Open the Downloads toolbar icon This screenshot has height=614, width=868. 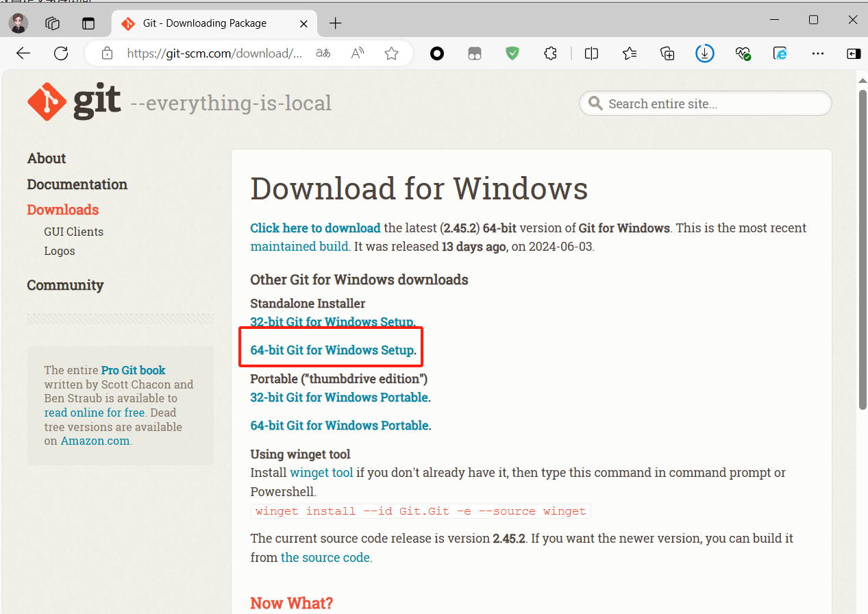(704, 53)
